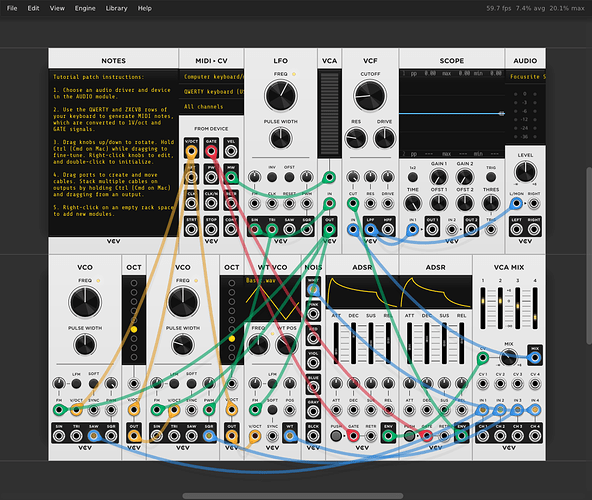Click the LFO SIN output port

(254, 229)
